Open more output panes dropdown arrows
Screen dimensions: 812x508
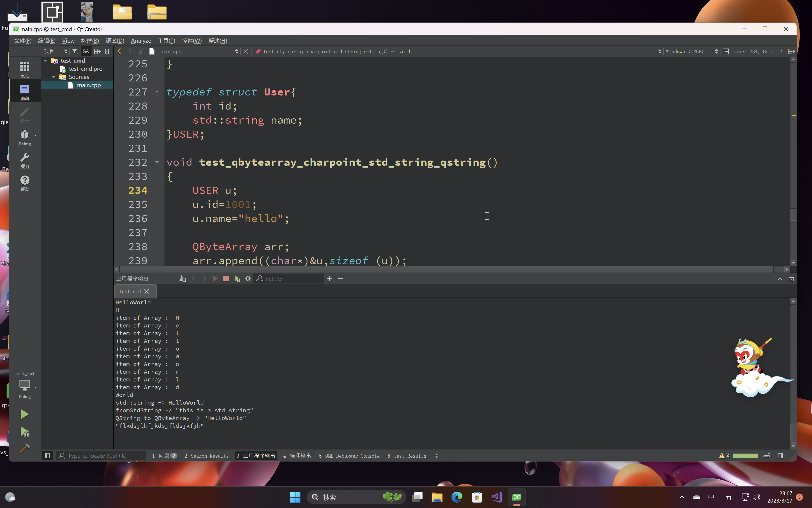tap(437, 456)
